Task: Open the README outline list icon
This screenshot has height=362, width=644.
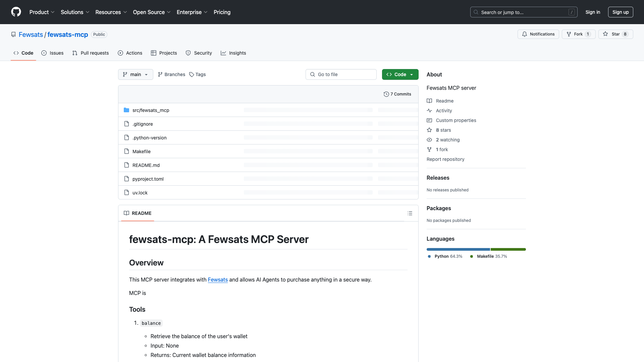Action: [410, 213]
